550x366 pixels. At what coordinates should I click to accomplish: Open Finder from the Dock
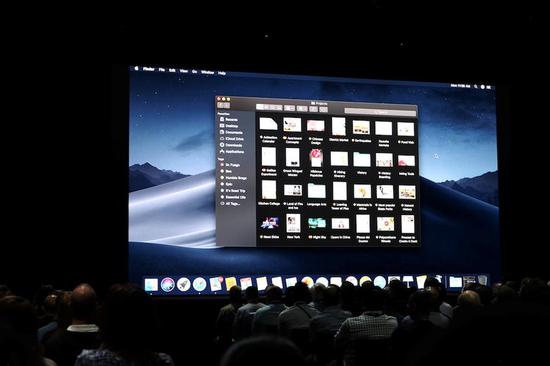coord(152,285)
